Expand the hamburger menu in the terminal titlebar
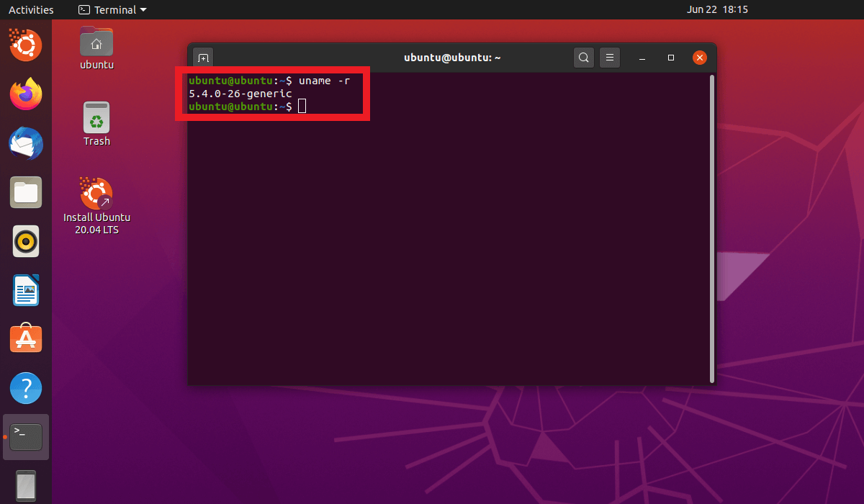Screen dimensions: 864x504 click(610, 57)
